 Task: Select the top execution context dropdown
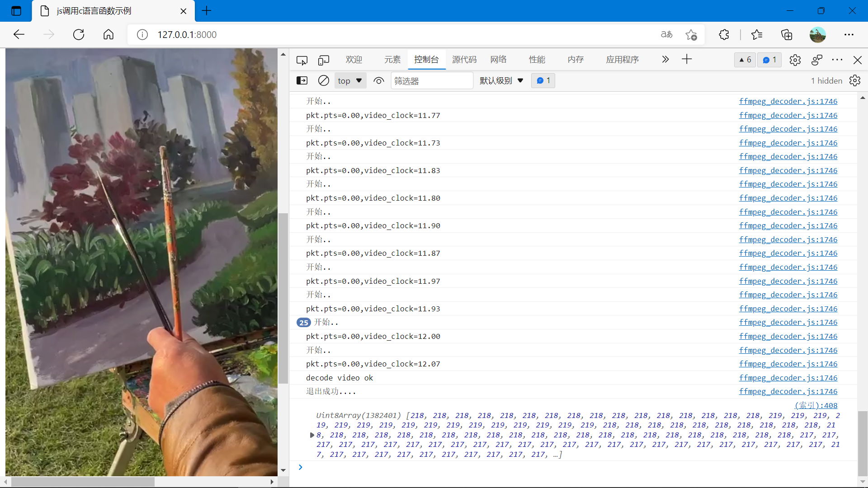click(x=350, y=81)
